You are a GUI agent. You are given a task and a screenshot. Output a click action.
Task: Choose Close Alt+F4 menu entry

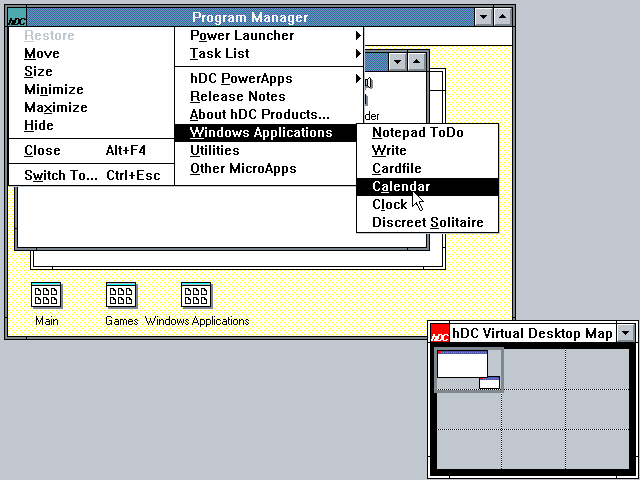click(x=91, y=151)
